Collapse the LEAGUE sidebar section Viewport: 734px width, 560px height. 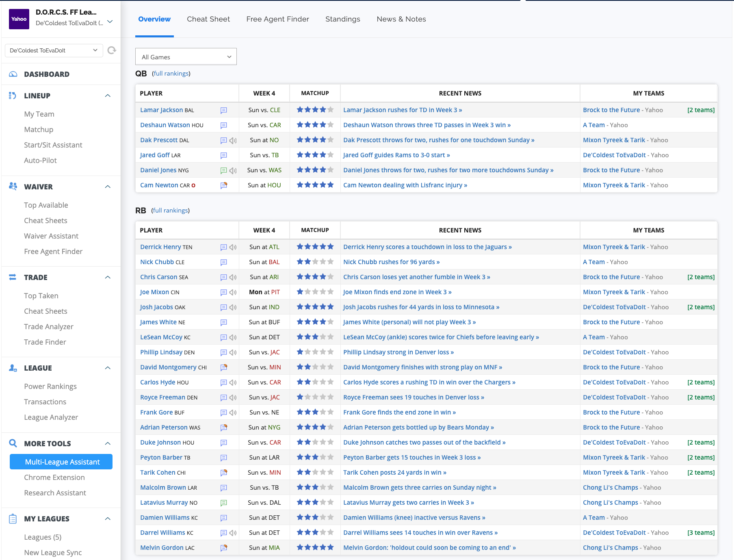click(108, 368)
